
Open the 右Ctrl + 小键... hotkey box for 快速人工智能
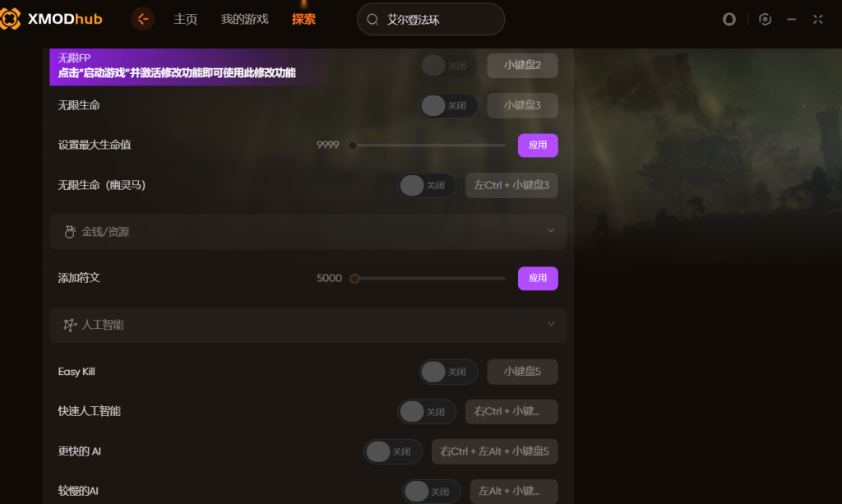511,412
